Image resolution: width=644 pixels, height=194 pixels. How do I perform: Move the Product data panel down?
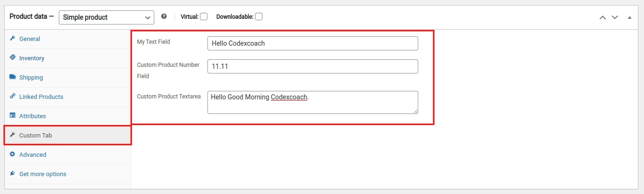(x=614, y=17)
